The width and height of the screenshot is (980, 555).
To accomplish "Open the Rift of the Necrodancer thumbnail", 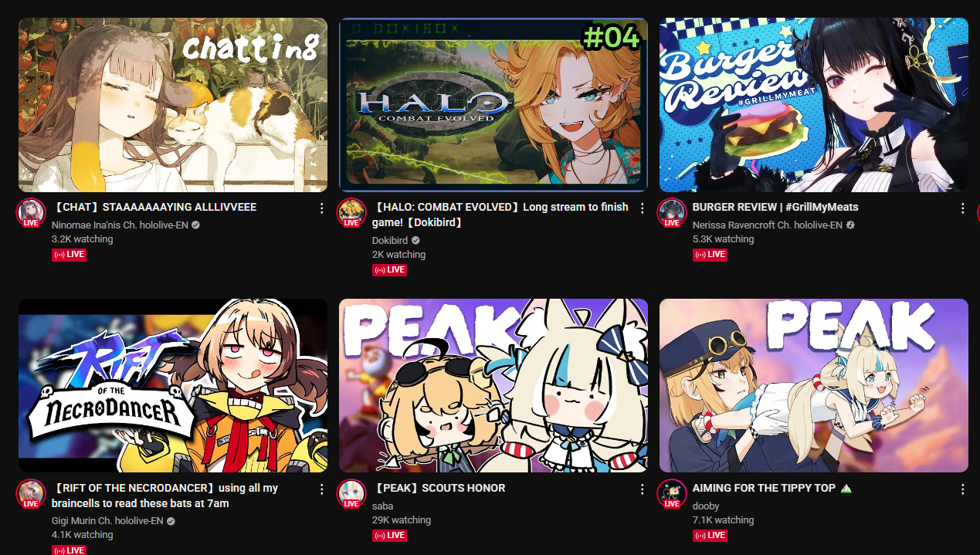I will pyautogui.click(x=173, y=385).
